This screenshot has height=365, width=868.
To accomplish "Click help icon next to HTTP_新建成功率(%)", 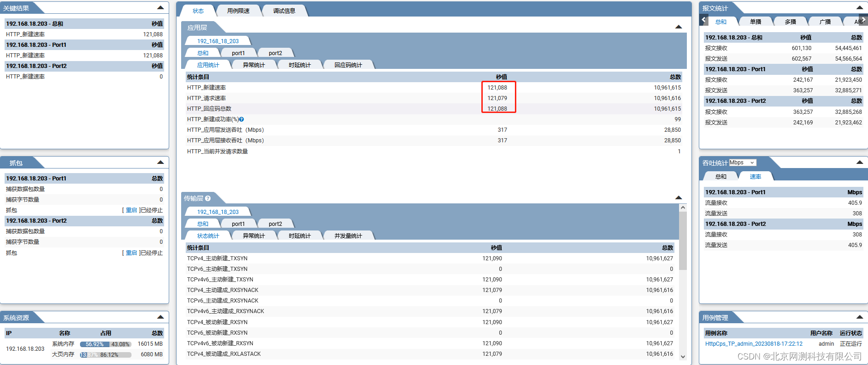I will pos(241,119).
